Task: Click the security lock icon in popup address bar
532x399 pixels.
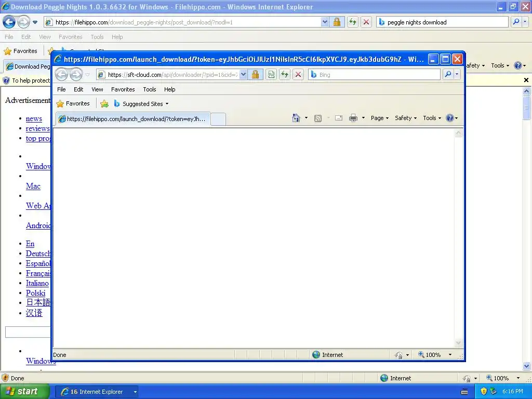Action: (x=255, y=75)
